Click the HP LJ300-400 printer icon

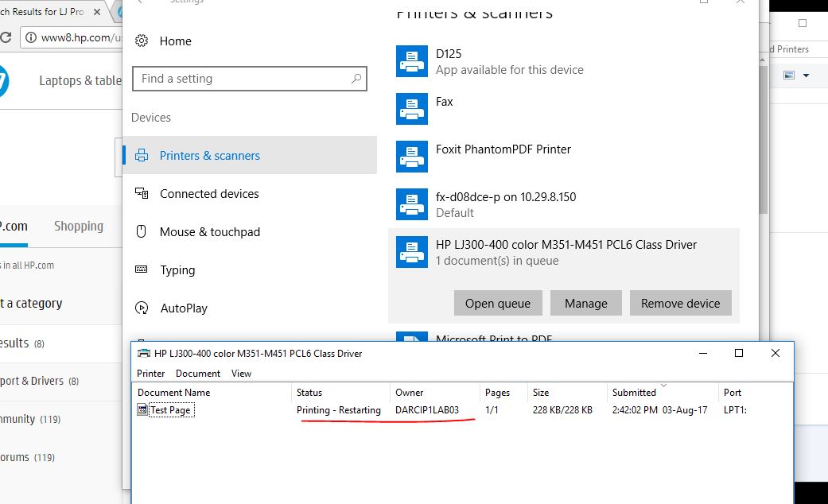coord(412,252)
